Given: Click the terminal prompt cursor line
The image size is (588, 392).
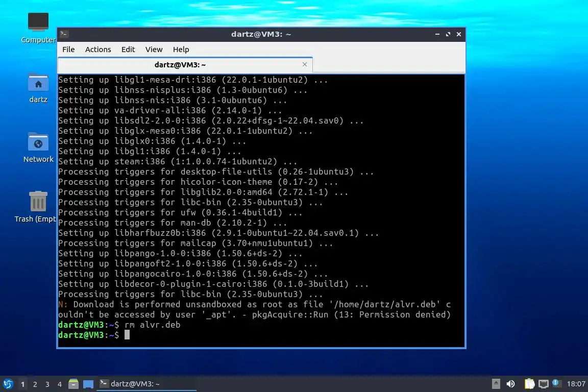Looking at the screenshot, I should pos(94,335).
